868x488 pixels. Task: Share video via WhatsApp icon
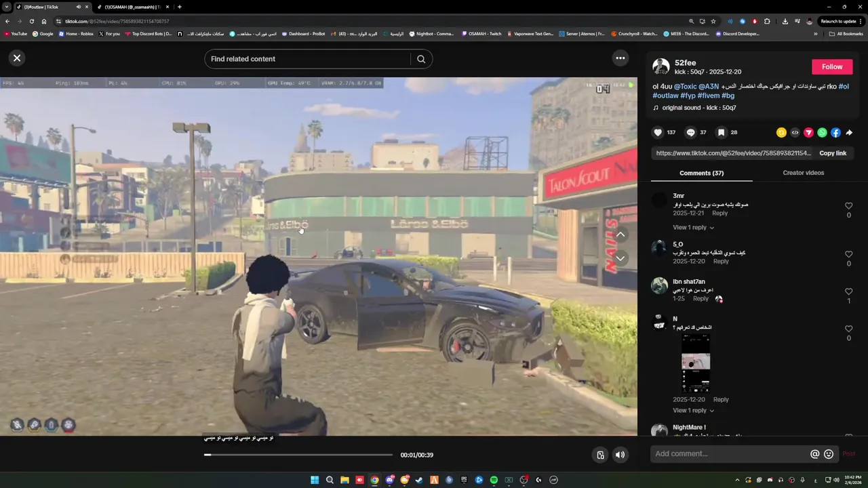pyautogui.click(x=822, y=133)
